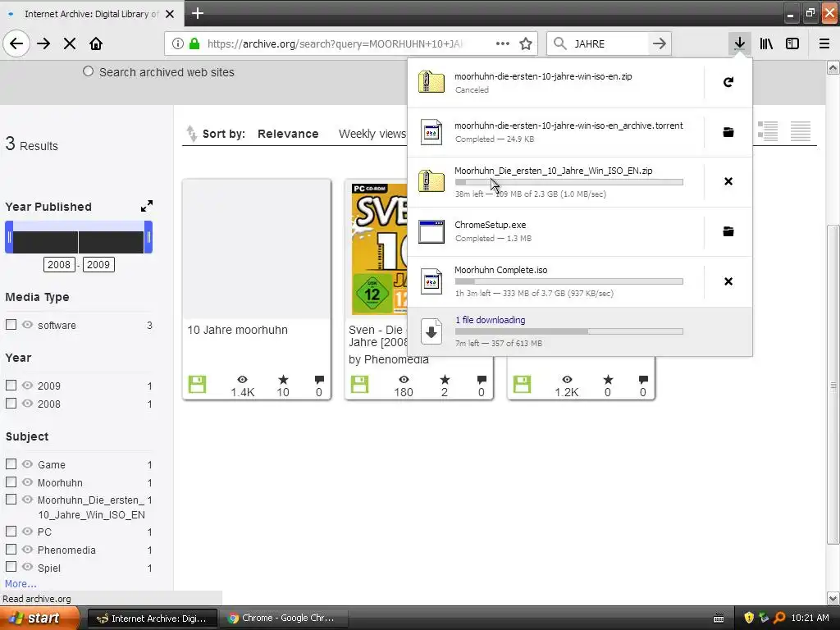Check the PC subject checkbox
Image resolution: width=840 pixels, height=630 pixels.
(11, 532)
